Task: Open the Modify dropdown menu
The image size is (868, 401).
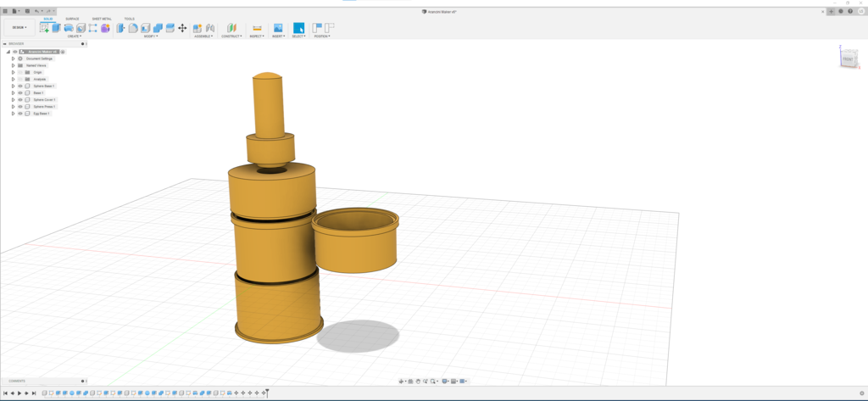Action: coord(151,36)
